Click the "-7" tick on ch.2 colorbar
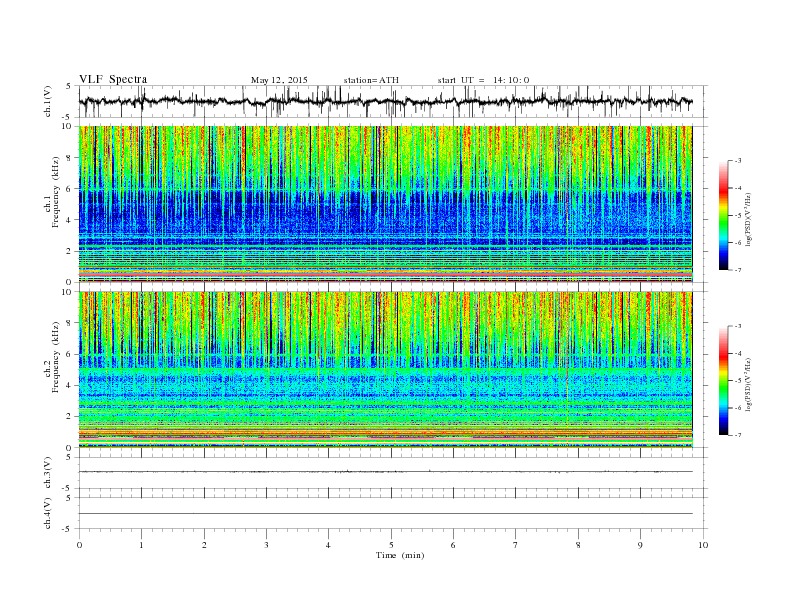Image resolution: width=792 pixels, height=612 pixels. point(738,435)
